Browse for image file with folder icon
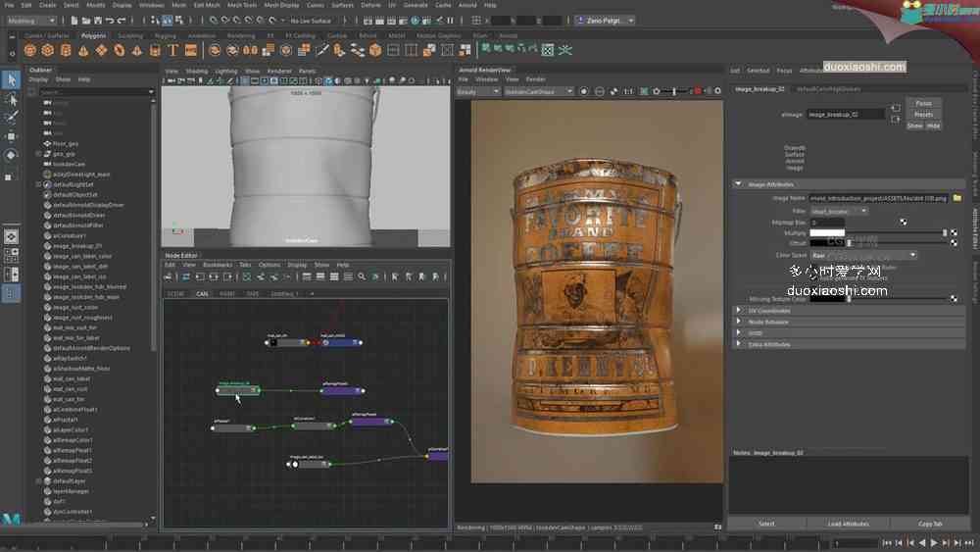Screen dimensions: 980x552 tap(956, 198)
